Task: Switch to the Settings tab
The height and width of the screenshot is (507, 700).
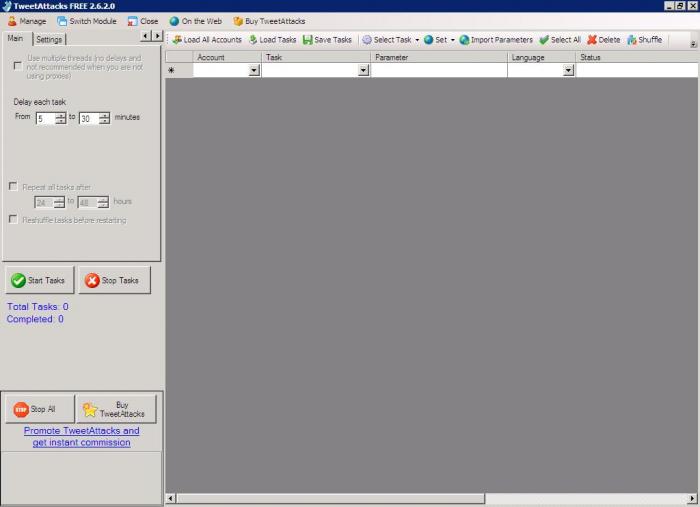Action: click(x=49, y=39)
